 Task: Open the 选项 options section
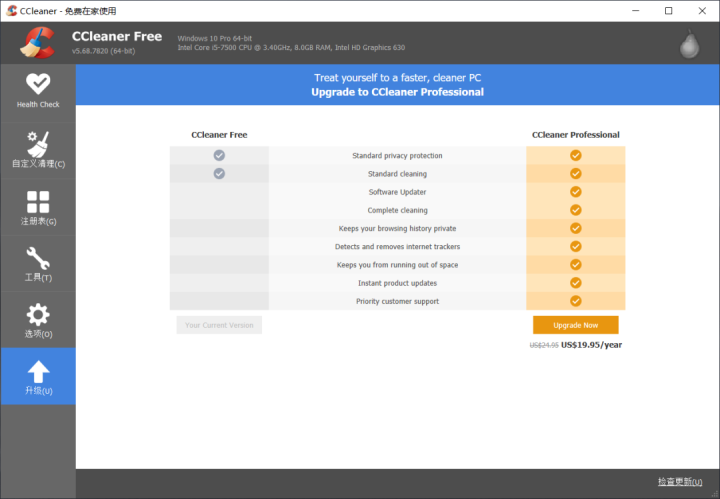click(38, 320)
